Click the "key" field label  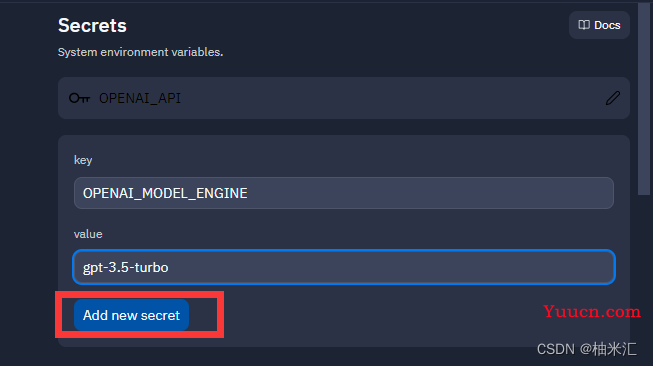point(83,160)
